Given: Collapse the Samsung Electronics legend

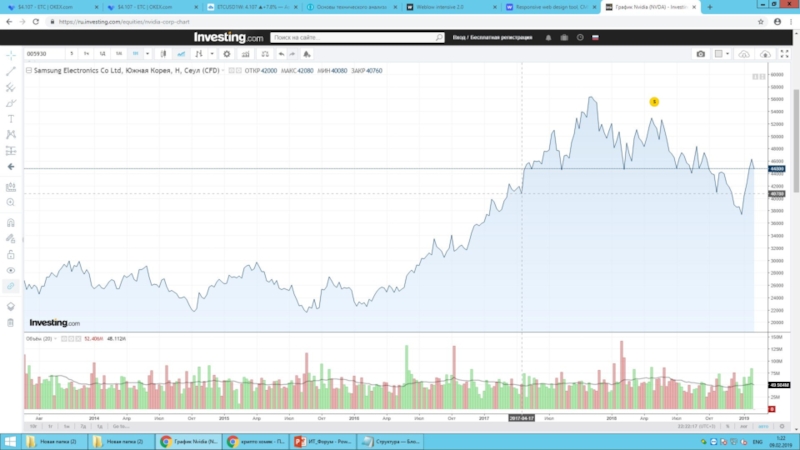Looking at the screenshot, I should click(28, 72).
